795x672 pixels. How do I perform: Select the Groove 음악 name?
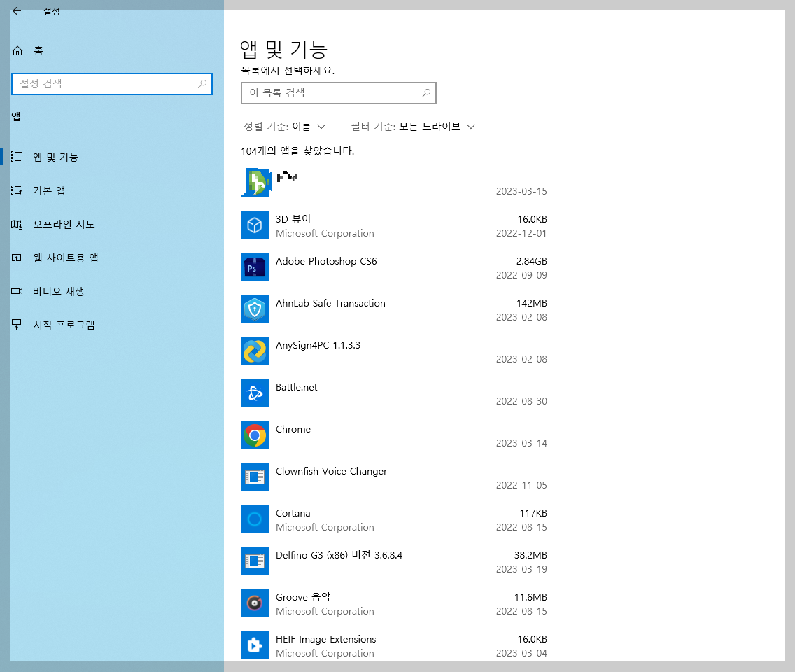point(303,597)
